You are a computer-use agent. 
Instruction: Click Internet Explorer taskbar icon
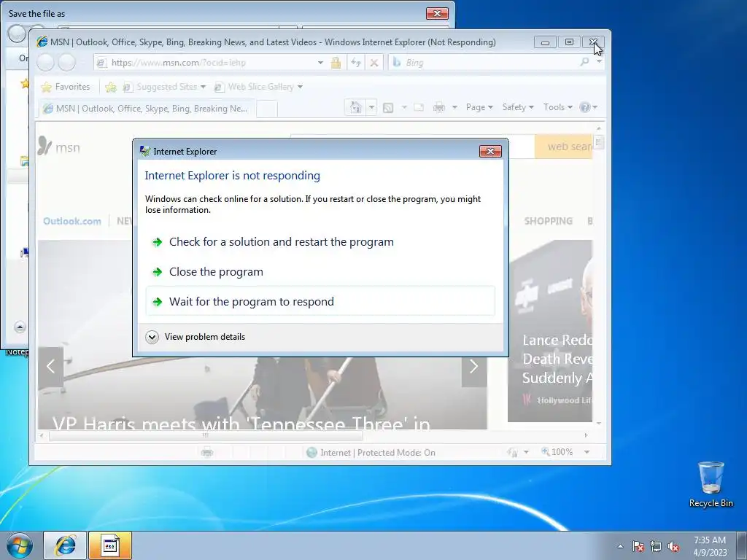click(x=65, y=545)
